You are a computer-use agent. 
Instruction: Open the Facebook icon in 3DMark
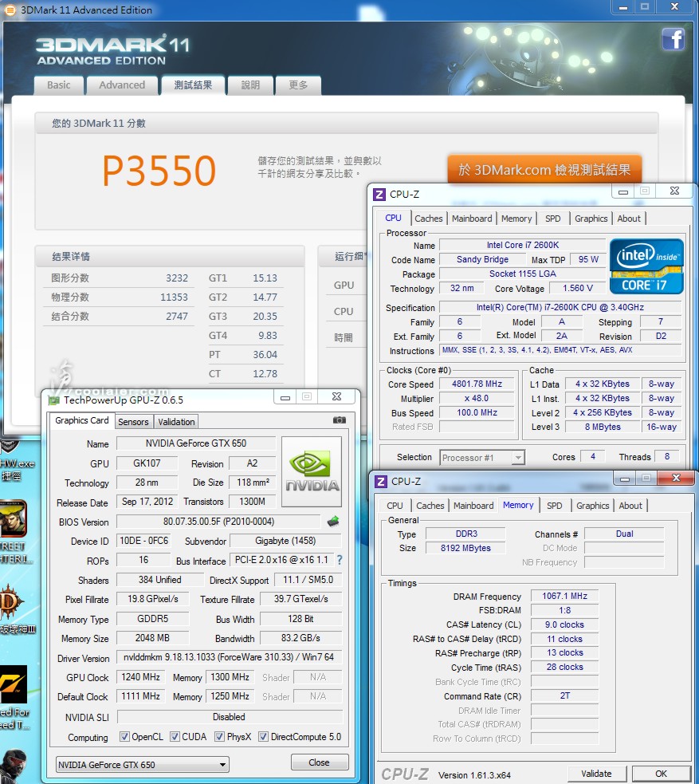[673, 39]
